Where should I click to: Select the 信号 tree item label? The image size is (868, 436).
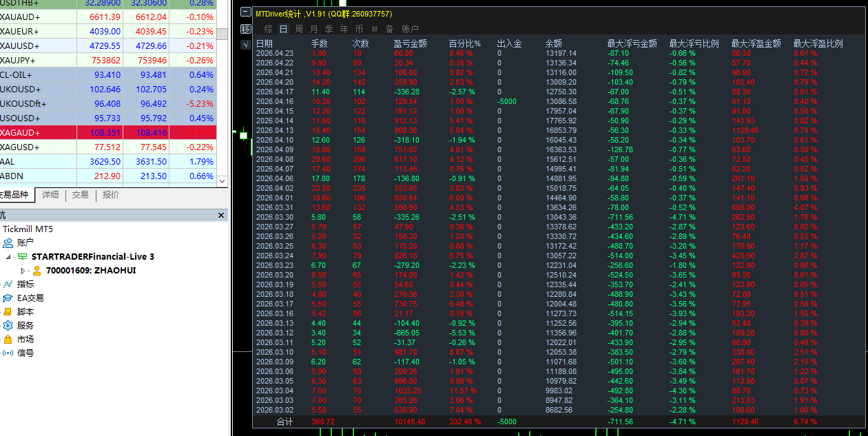point(25,353)
